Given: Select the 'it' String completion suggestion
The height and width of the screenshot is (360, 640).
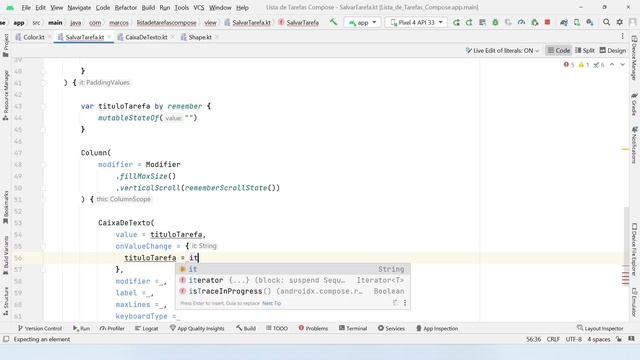Looking at the screenshot, I should point(293,269).
